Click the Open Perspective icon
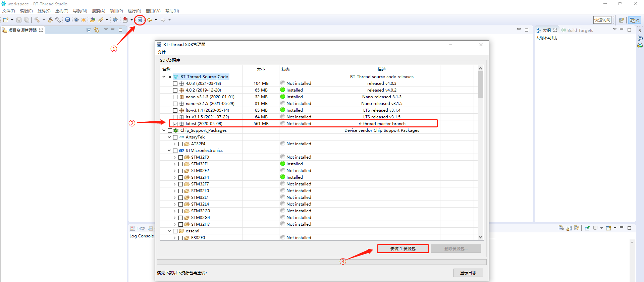This screenshot has height=282, width=644. (x=621, y=20)
